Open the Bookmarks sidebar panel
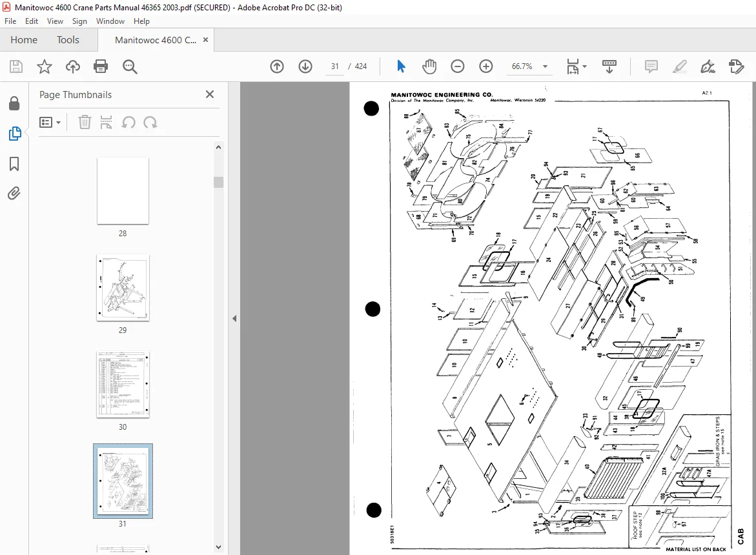The width and height of the screenshot is (756, 555). pos(14,164)
